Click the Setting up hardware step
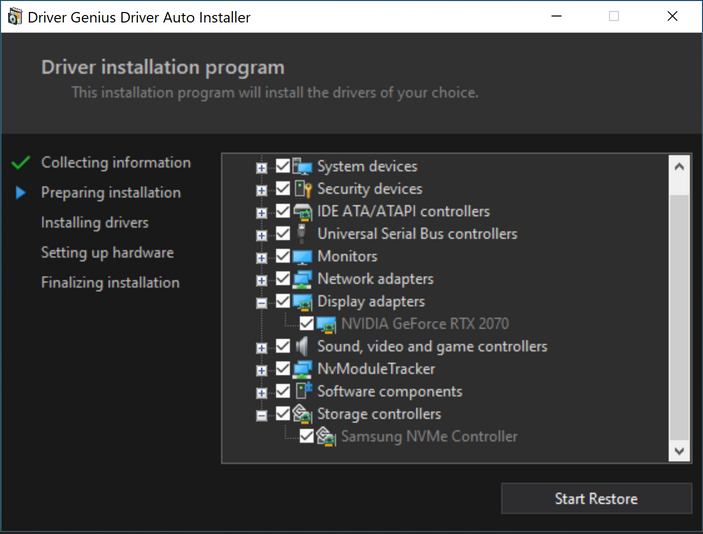The width and height of the screenshot is (703, 534). (x=107, y=253)
